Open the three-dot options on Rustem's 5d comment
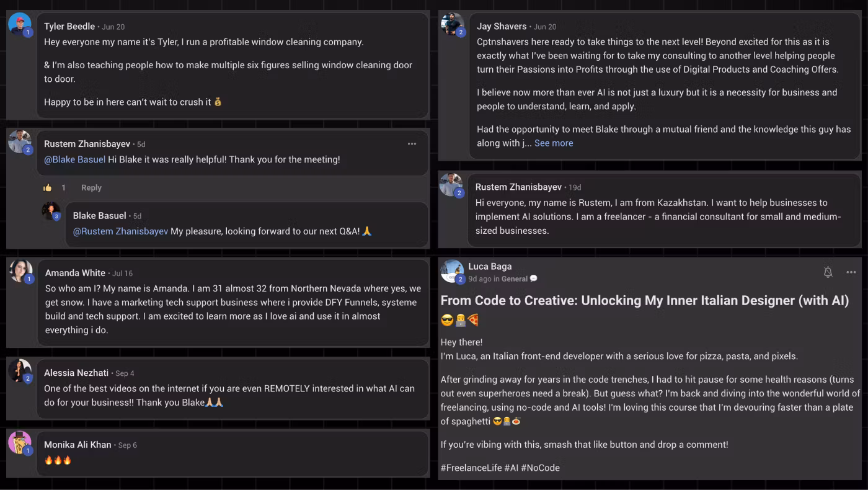This screenshot has height=490, width=868. tap(412, 144)
